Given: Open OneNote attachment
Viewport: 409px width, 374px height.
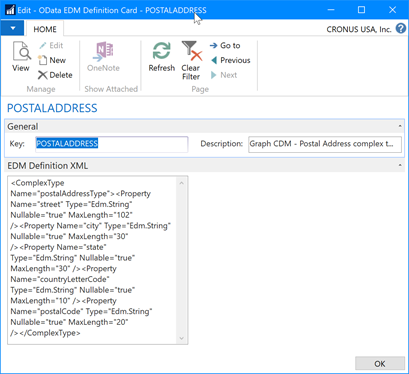Looking at the screenshot, I should pyautogui.click(x=103, y=57).
